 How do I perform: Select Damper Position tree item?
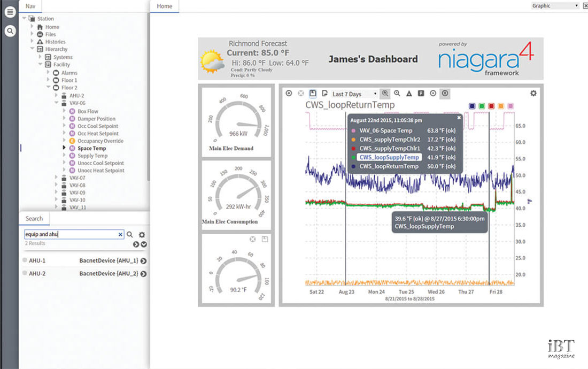click(x=96, y=119)
